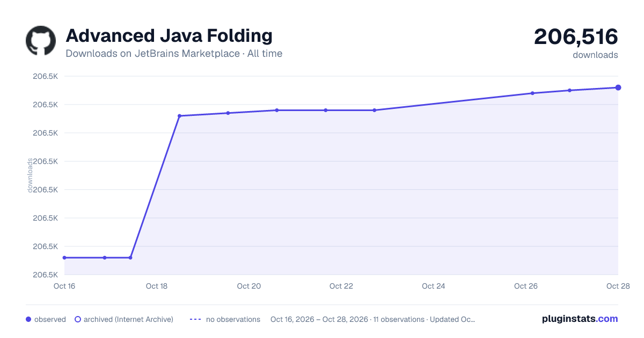This screenshot has height=338, width=644.
Task: Select the data point between Oct 18 peak and Oct 20
Action: click(x=228, y=113)
